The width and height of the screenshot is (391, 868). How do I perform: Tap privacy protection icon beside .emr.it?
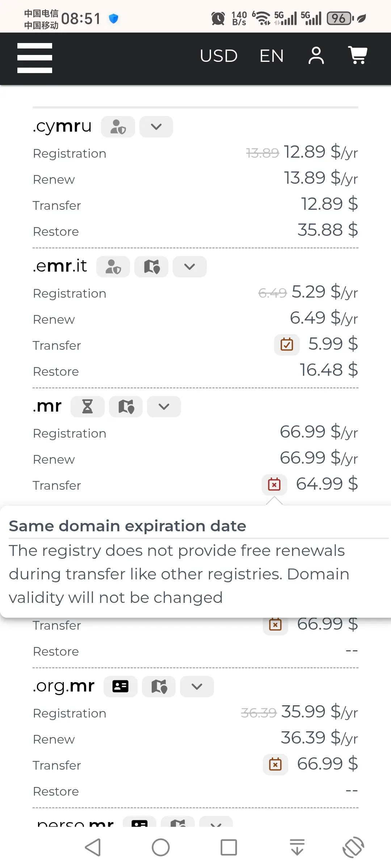pos(113,267)
